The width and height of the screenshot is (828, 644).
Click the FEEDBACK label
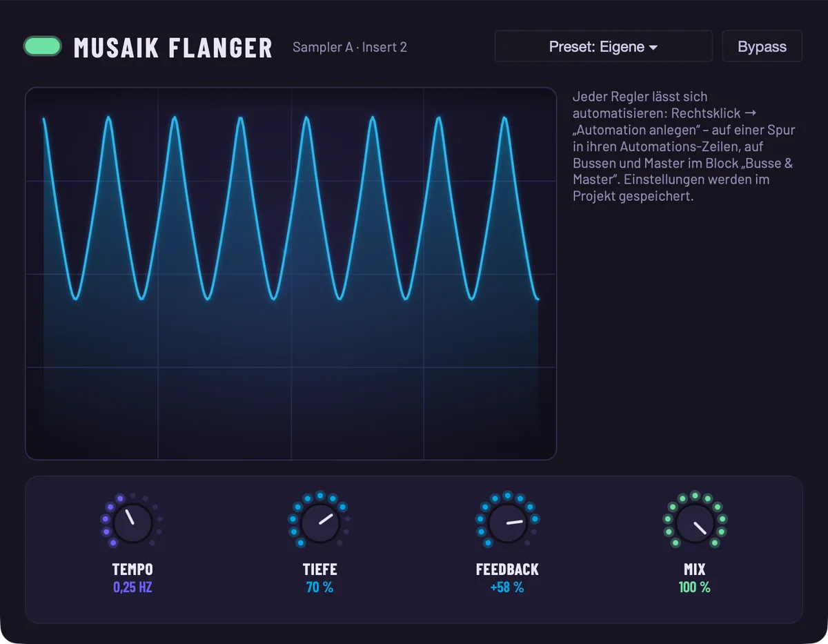507,569
